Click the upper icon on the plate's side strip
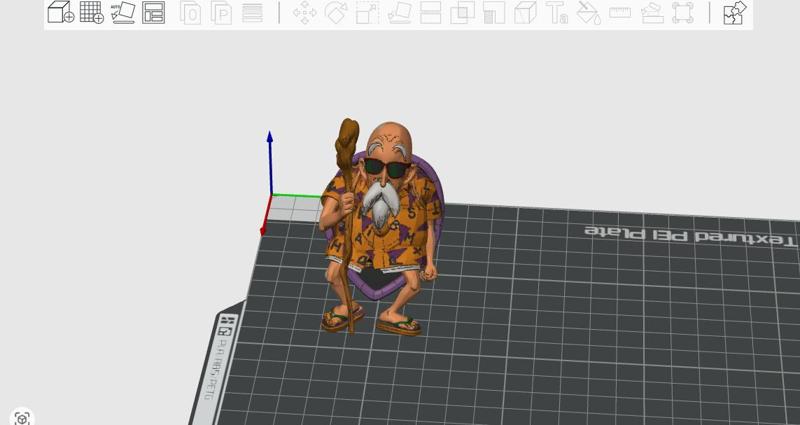Image resolution: width=800 pixels, height=425 pixels. 228,320
